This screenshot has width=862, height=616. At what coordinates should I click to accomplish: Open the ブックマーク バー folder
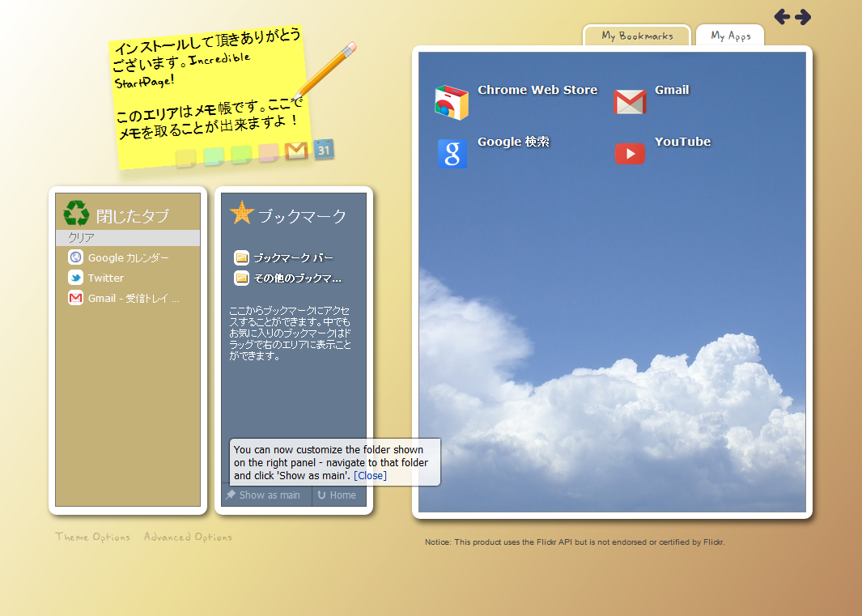point(283,257)
